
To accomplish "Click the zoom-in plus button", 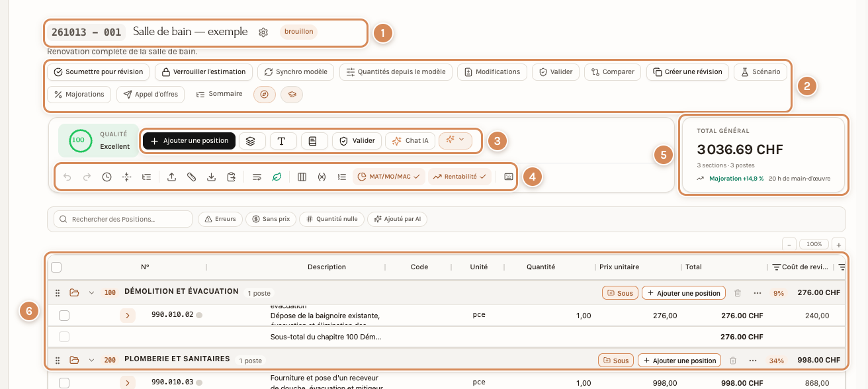I will click(839, 244).
